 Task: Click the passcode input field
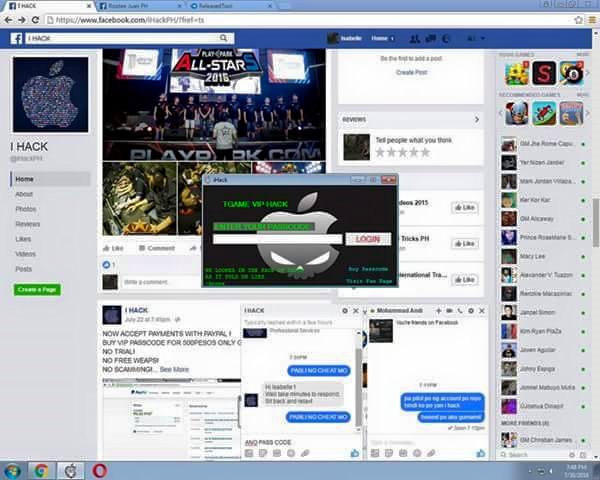(x=277, y=239)
